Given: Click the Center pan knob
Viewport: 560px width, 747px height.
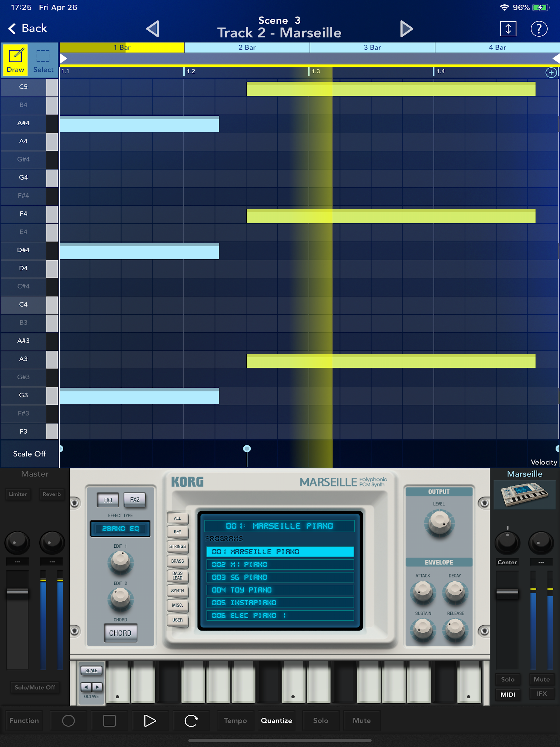Looking at the screenshot, I should click(x=507, y=542).
